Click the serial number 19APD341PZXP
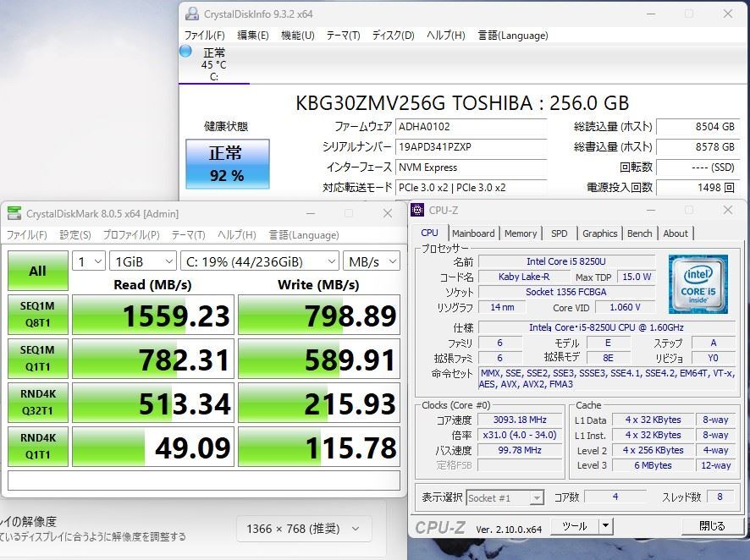Screen dimensions: 750x560 (472, 146)
